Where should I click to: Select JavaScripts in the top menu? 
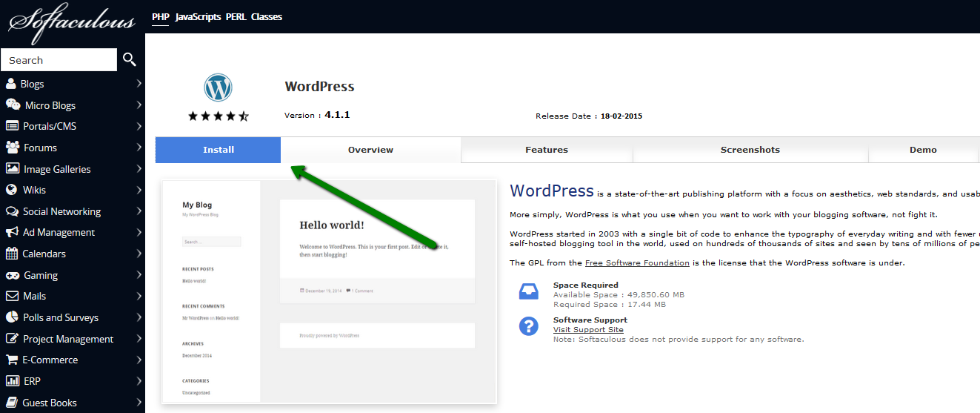point(198,16)
